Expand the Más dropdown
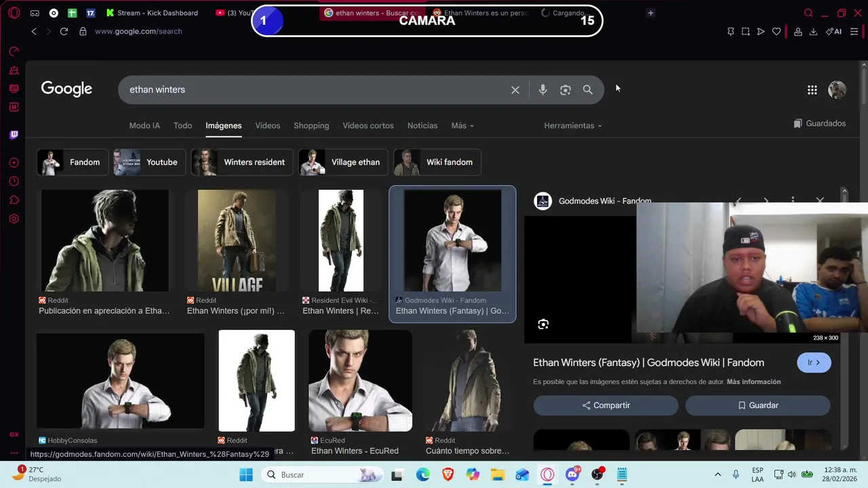The height and width of the screenshot is (488, 868). (462, 125)
